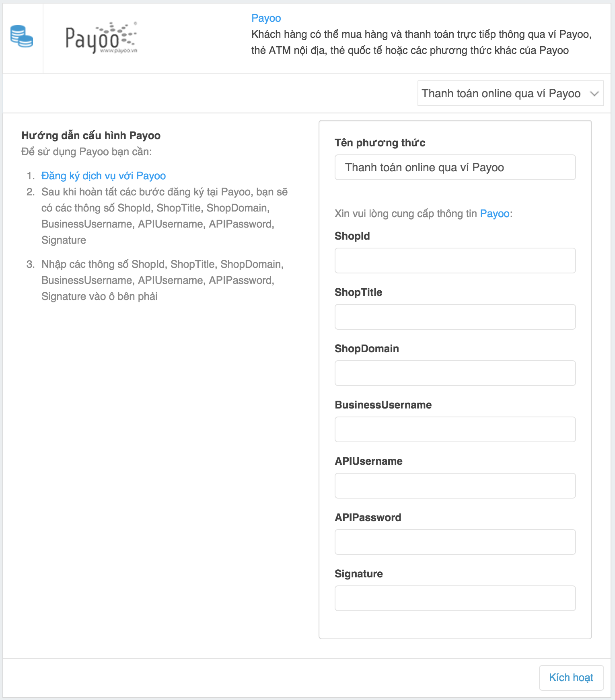Click the dropdown chevron arrow
Screen dimensions: 615x700
point(594,94)
